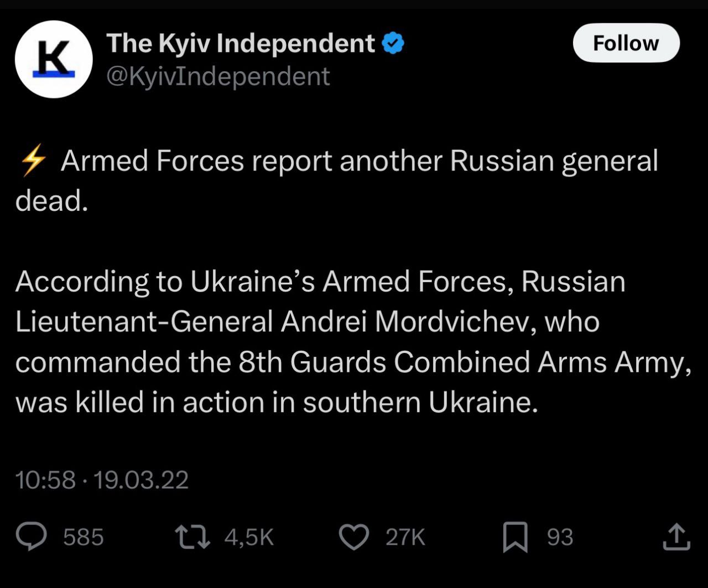The width and height of the screenshot is (708, 588).
Task: Like the tweet with heart icon
Action: pos(354,538)
